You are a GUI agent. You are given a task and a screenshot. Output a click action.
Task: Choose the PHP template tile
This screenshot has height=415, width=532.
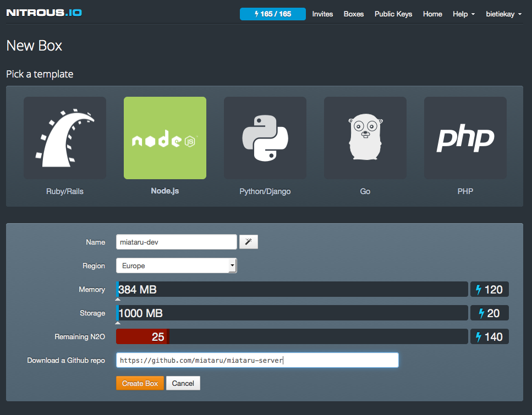pyautogui.click(x=465, y=138)
